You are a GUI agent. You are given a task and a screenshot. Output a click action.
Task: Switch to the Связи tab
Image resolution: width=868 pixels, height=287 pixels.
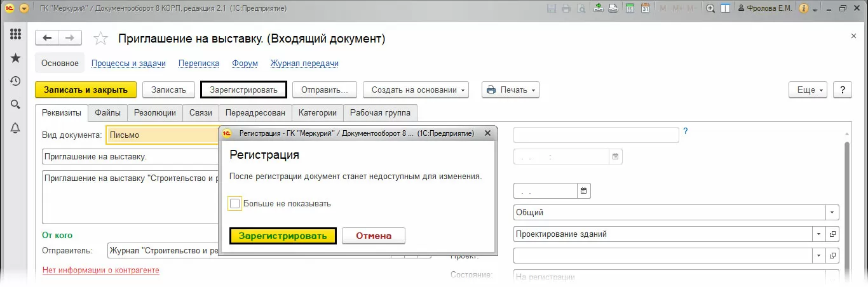201,113
